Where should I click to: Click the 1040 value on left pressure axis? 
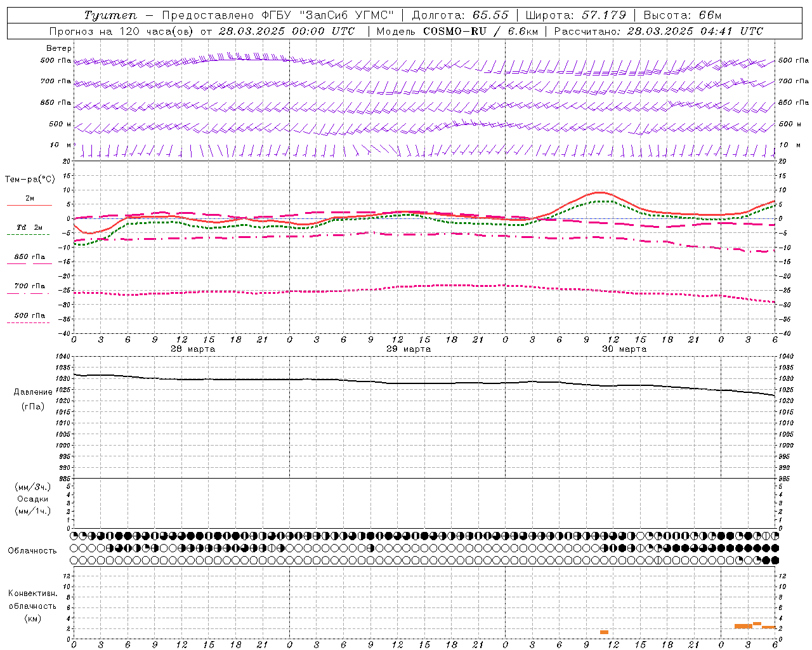pyautogui.click(x=63, y=357)
